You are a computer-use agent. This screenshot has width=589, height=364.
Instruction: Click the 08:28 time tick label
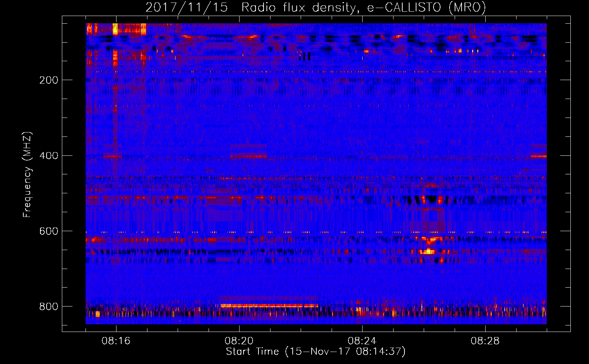coord(485,341)
